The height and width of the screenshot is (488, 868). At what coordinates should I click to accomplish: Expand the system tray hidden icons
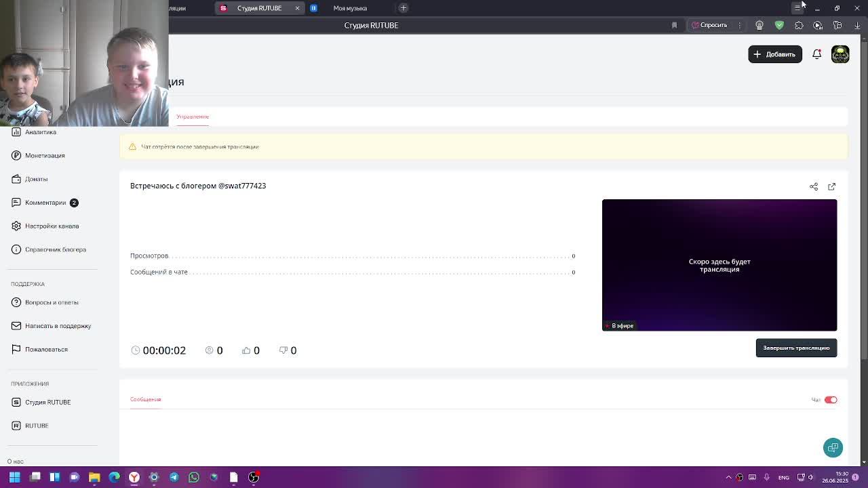[729, 477]
